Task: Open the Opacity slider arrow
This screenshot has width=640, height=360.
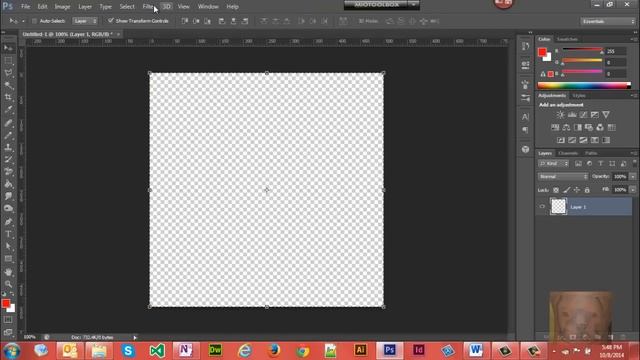Action: pyautogui.click(x=633, y=177)
